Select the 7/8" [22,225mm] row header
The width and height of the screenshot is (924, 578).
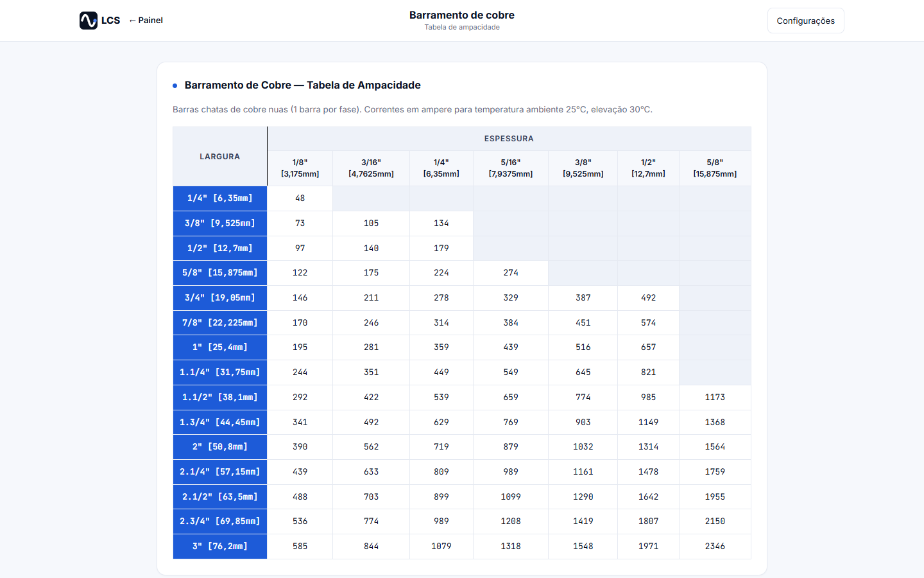point(220,323)
